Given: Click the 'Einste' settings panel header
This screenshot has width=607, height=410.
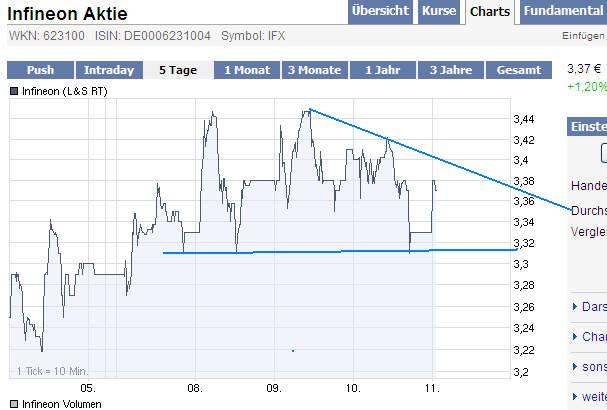Looking at the screenshot, I should click(587, 126).
